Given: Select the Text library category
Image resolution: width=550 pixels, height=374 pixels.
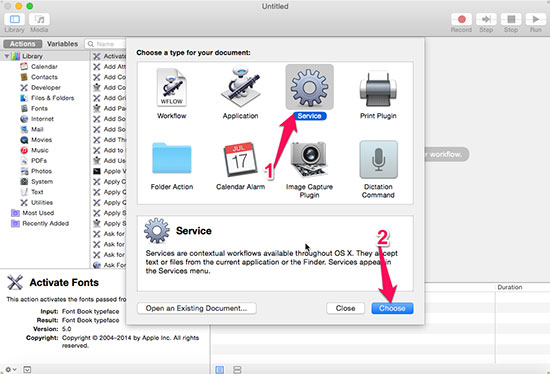Looking at the screenshot, I should (x=37, y=192).
